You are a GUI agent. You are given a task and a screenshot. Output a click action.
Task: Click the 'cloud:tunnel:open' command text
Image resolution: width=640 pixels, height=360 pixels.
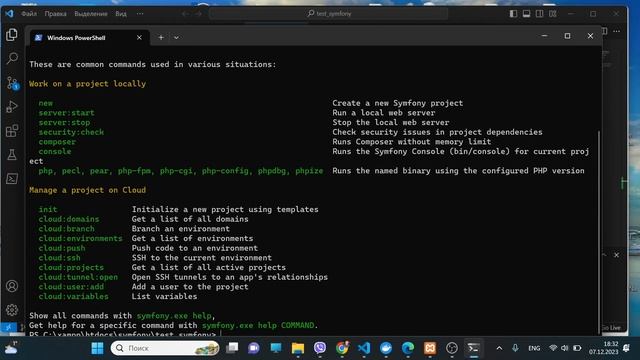[78, 277]
